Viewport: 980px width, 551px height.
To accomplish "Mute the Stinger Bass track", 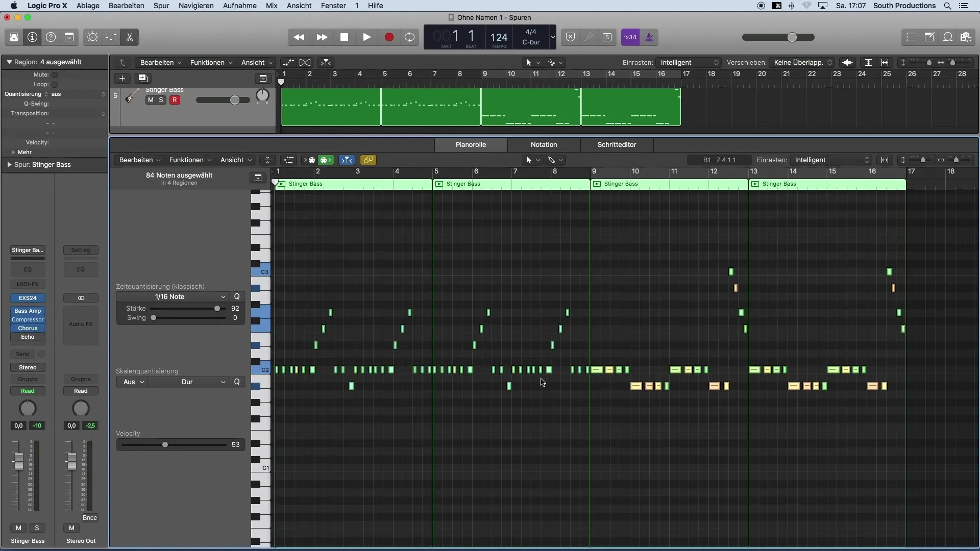I will pyautogui.click(x=150, y=99).
